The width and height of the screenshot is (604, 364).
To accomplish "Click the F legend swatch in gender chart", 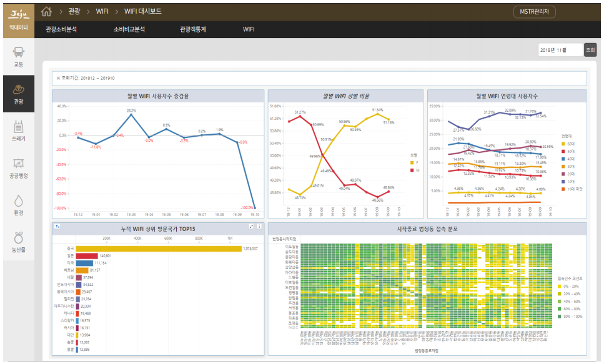I will (x=411, y=162).
